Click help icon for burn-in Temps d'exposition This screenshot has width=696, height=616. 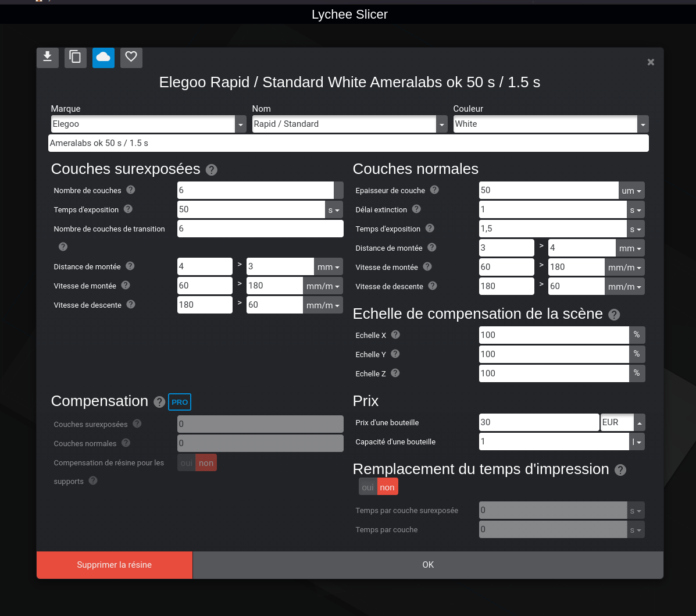(128, 209)
